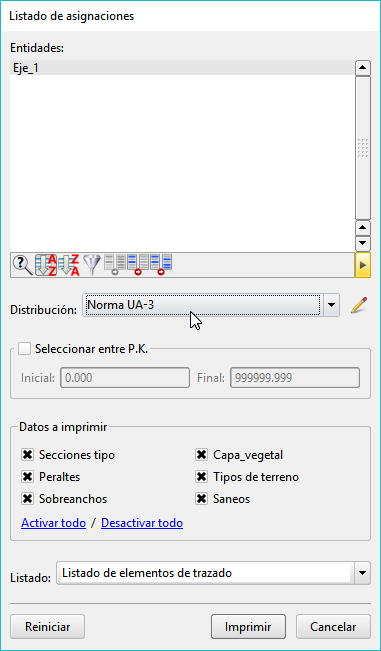Click the Inicial P.K. input field
Image resolution: width=381 pixels, height=651 pixels.
pos(125,378)
